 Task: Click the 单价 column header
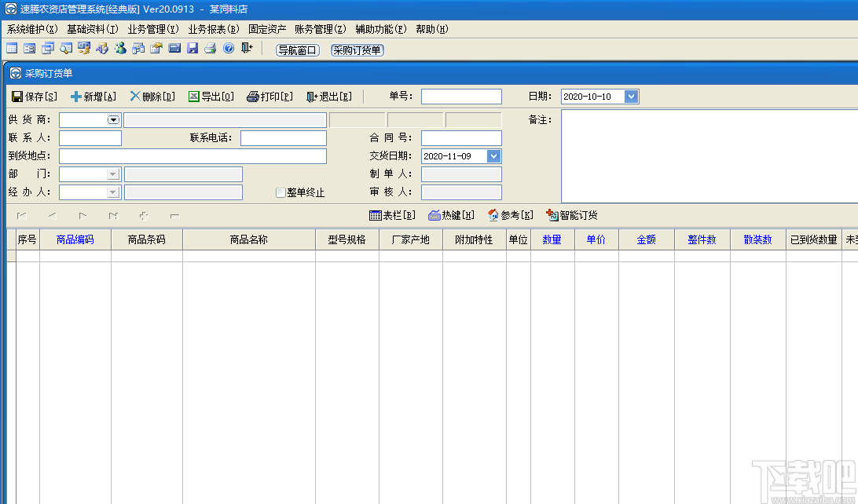pyautogui.click(x=596, y=239)
